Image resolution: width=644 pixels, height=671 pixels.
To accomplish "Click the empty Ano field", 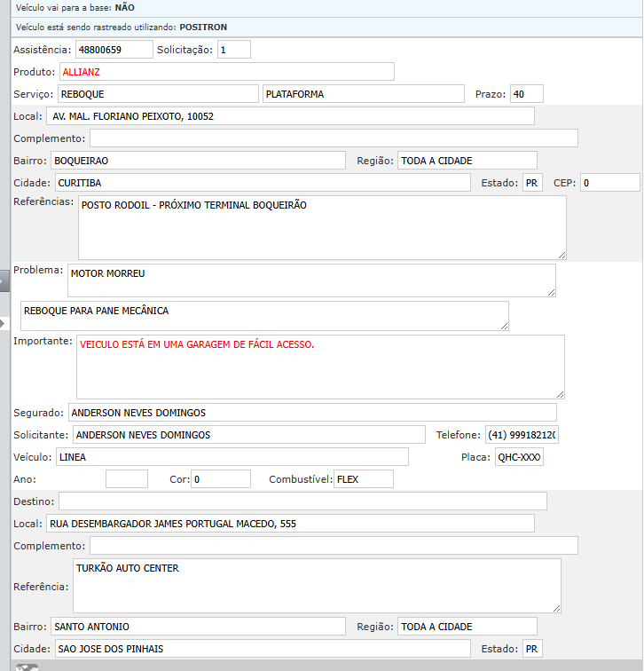I will (126, 479).
